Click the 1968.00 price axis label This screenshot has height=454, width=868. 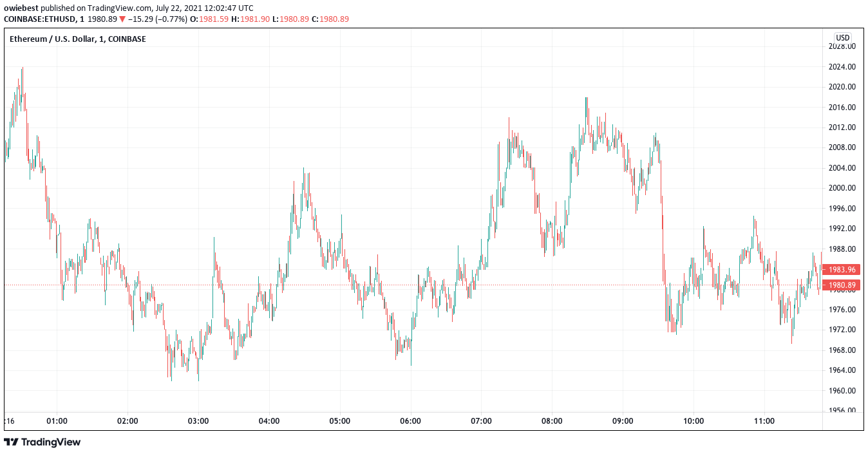(842, 350)
